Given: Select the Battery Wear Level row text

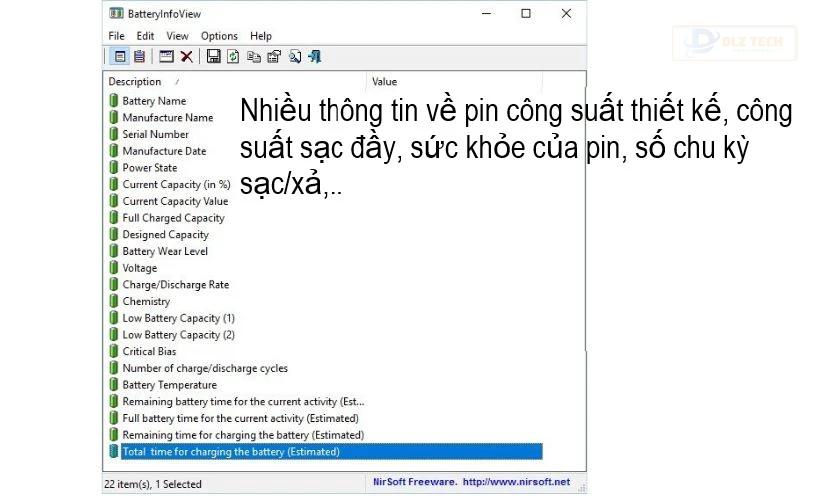Looking at the screenshot, I should point(165,251).
